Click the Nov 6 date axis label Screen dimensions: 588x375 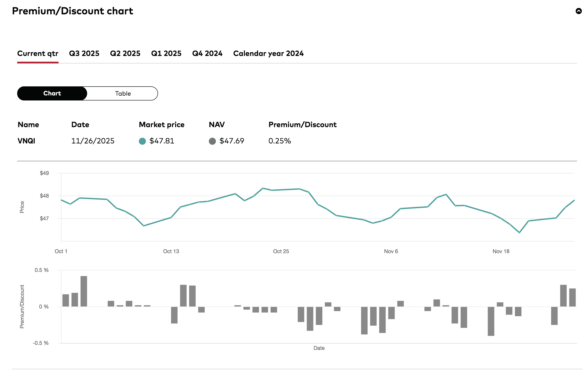391,251
